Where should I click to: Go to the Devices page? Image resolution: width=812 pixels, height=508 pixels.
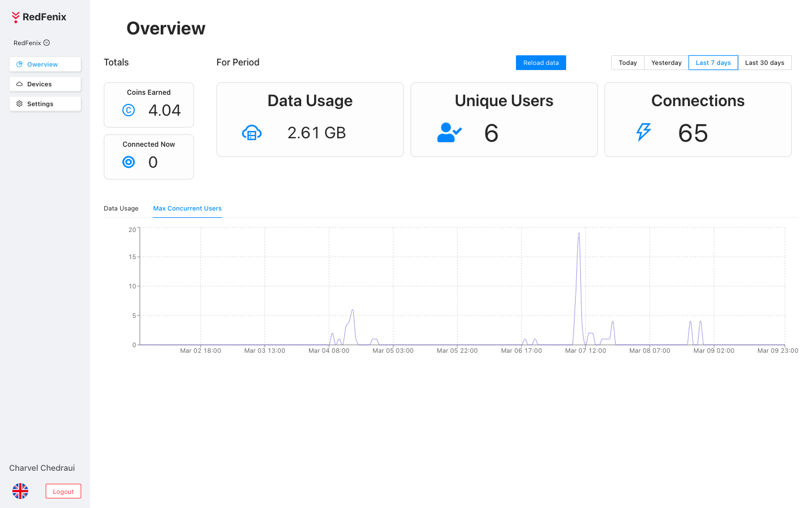click(45, 84)
